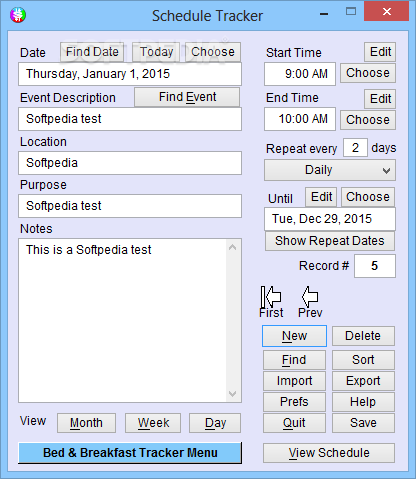Click the Find Date button
The width and height of the screenshot is (416, 479).
point(92,52)
